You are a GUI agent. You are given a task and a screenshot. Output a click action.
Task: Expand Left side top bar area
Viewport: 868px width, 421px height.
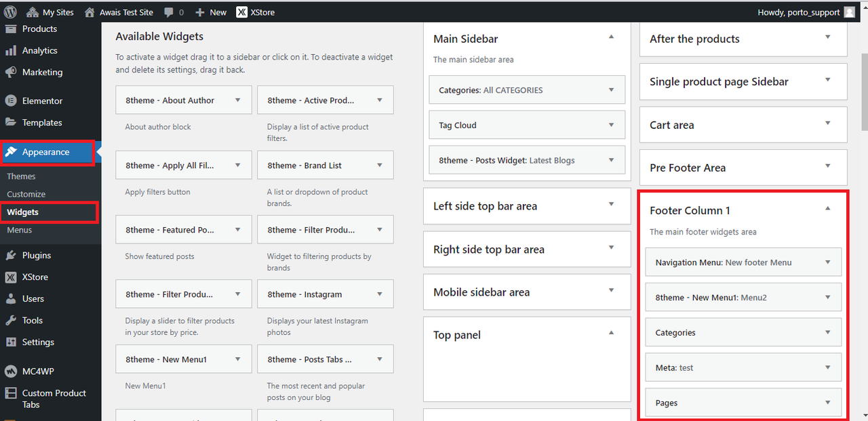(x=611, y=204)
